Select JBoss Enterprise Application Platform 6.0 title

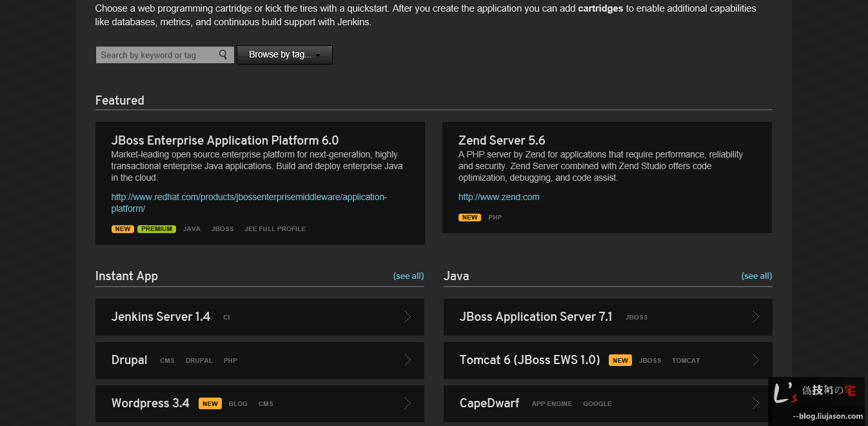click(x=225, y=140)
